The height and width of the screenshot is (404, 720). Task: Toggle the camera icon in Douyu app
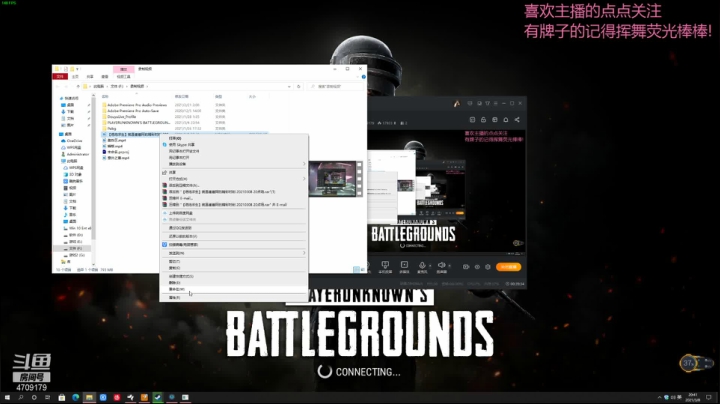click(466, 267)
